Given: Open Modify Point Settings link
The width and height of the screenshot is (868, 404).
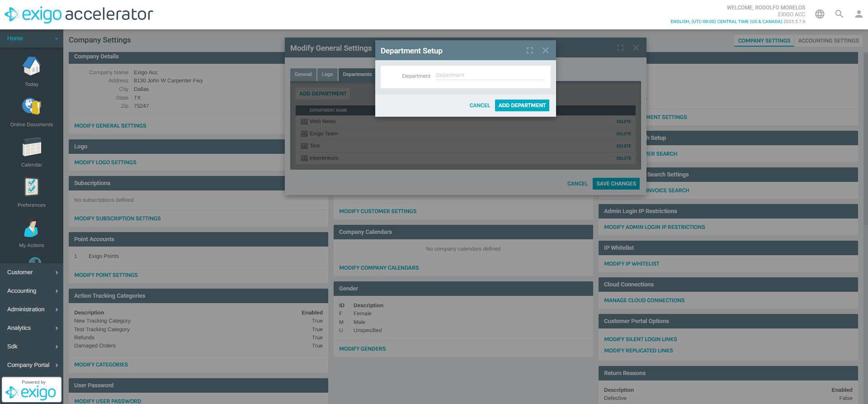Looking at the screenshot, I should [x=106, y=275].
